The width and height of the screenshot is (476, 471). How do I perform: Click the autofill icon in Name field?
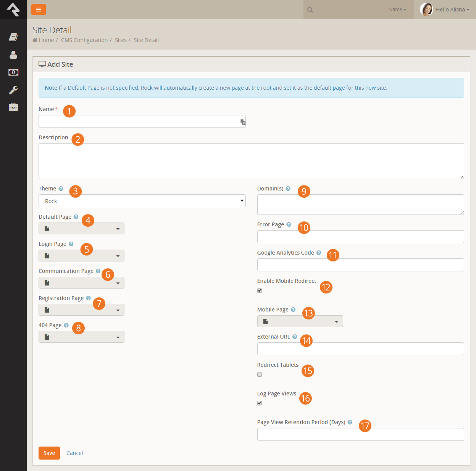(242, 122)
